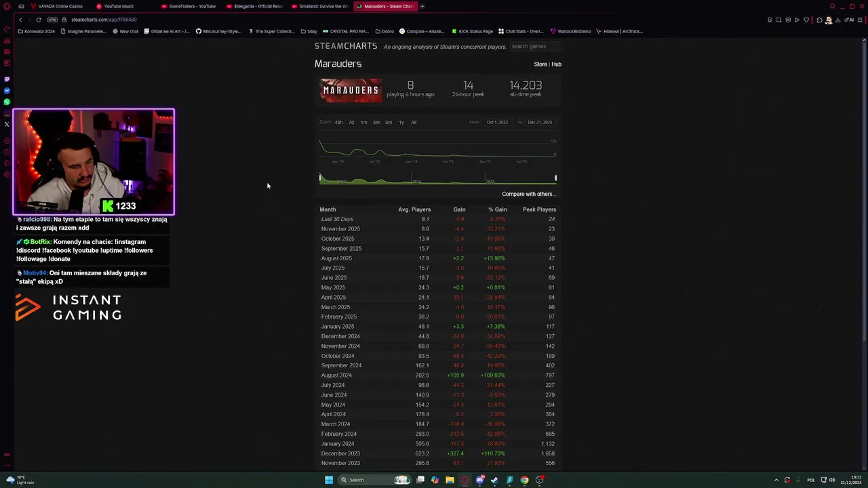
Task: Set chart zoom to 6m
Action: (389, 122)
